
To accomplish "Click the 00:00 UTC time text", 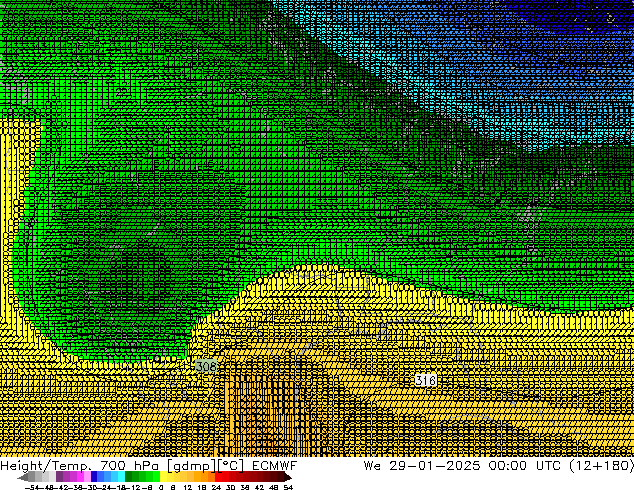I will click(x=526, y=465).
